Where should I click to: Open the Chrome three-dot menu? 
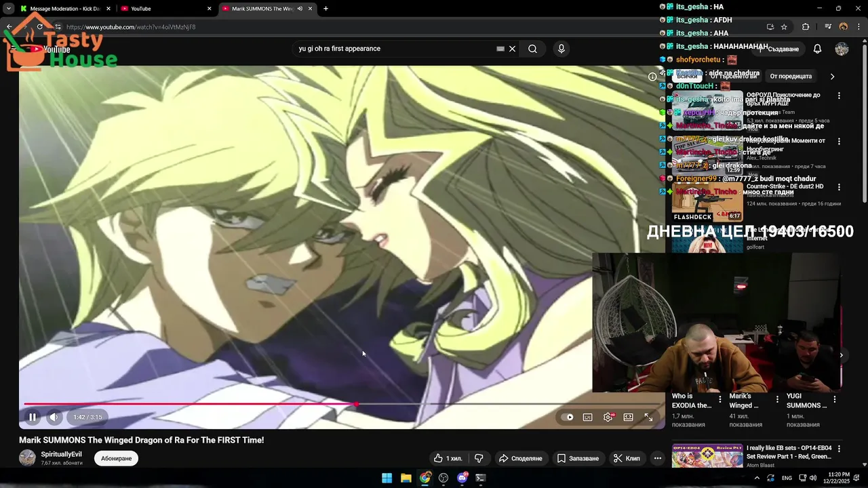click(x=859, y=27)
